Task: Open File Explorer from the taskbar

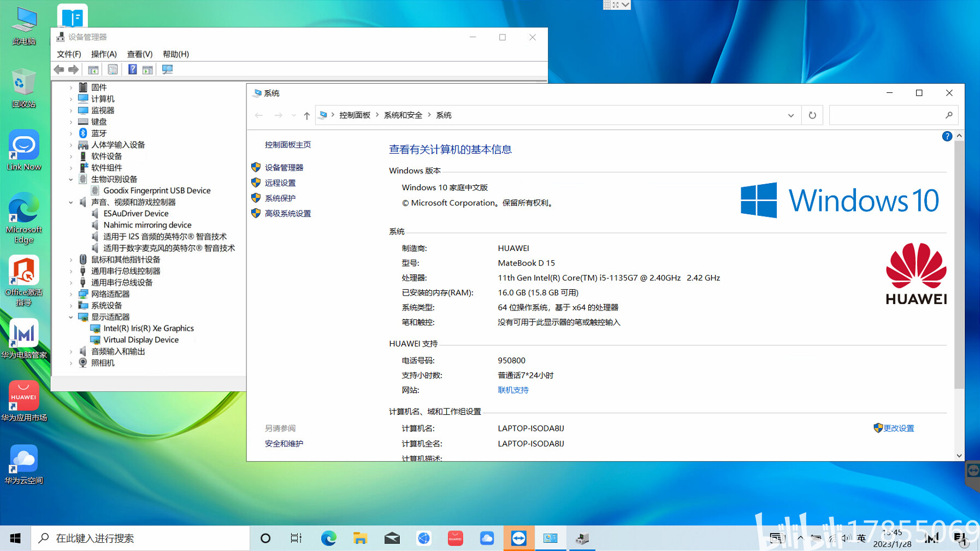Action: [360, 538]
